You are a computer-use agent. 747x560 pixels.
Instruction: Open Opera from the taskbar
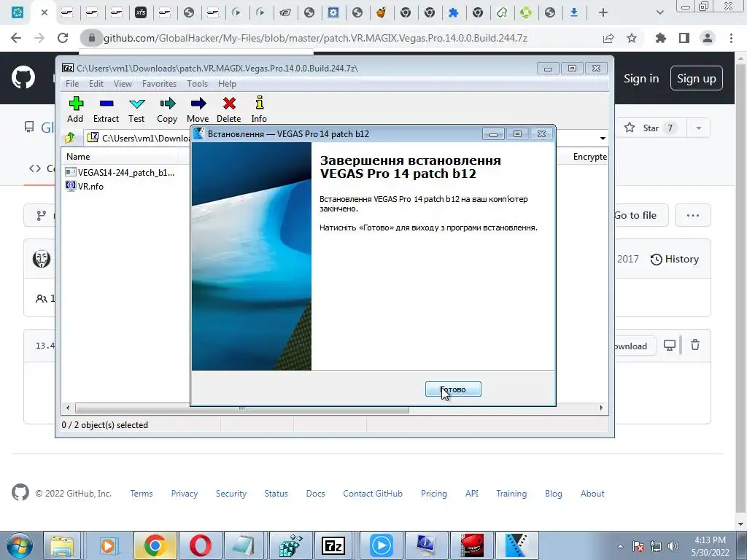pos(200,545)
